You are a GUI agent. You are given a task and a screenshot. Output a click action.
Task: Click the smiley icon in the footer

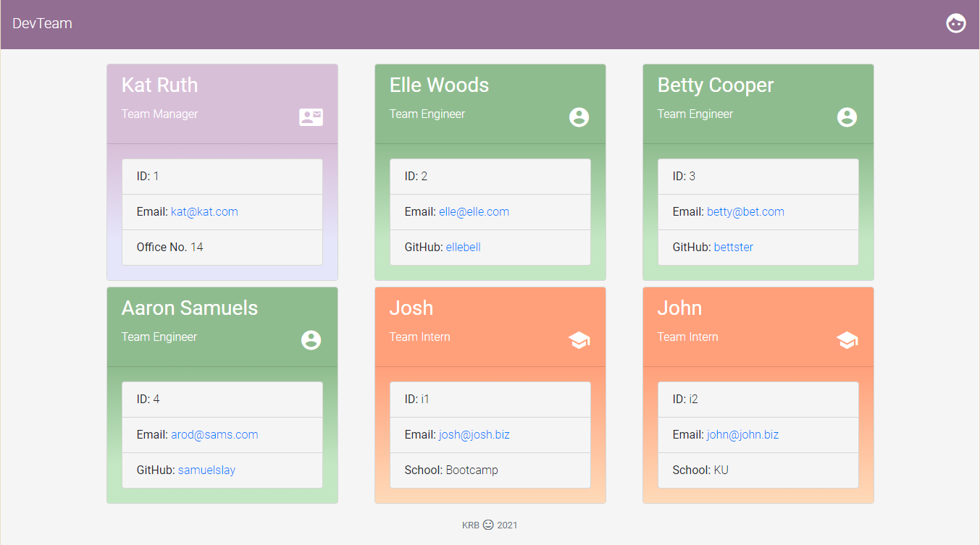tap(490, 525)
